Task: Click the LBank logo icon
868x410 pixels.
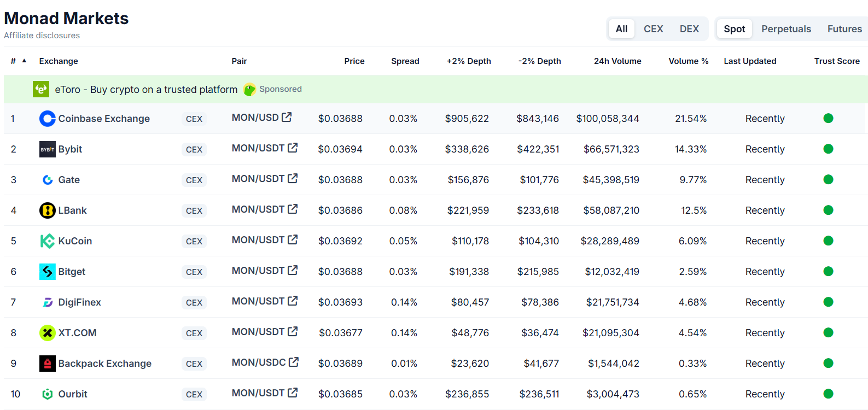Action: (x=48, y=210)
